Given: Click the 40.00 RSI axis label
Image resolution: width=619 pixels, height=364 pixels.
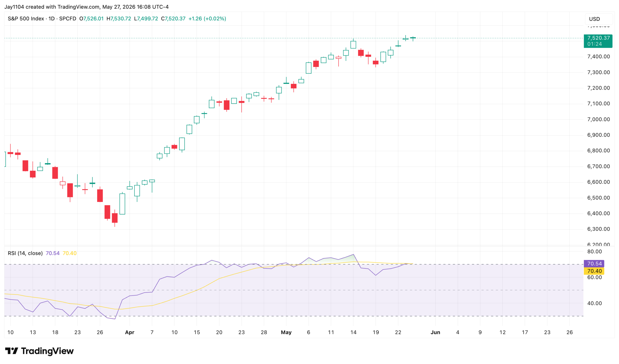Looking at the screenshot, I should (594, 303).
